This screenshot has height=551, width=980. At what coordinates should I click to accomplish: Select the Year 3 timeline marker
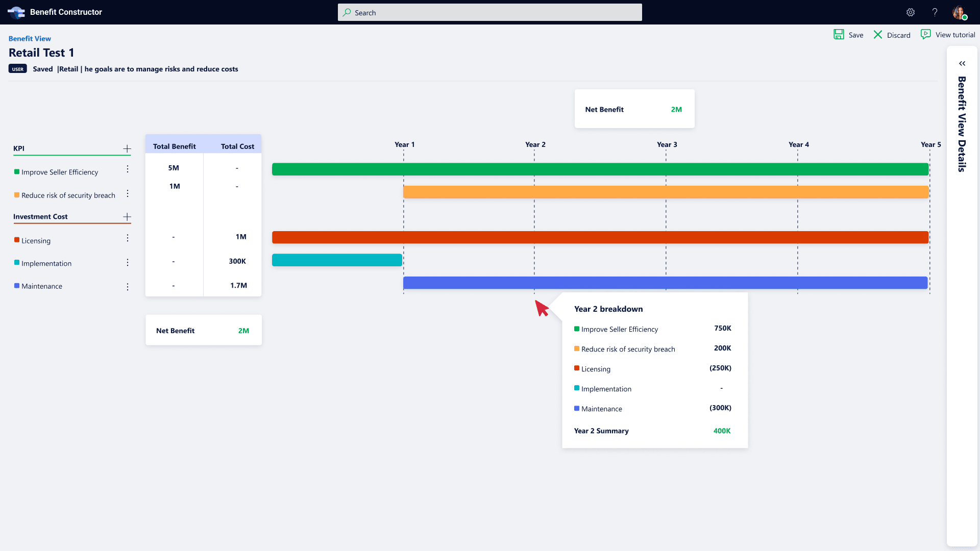[667, 145]
